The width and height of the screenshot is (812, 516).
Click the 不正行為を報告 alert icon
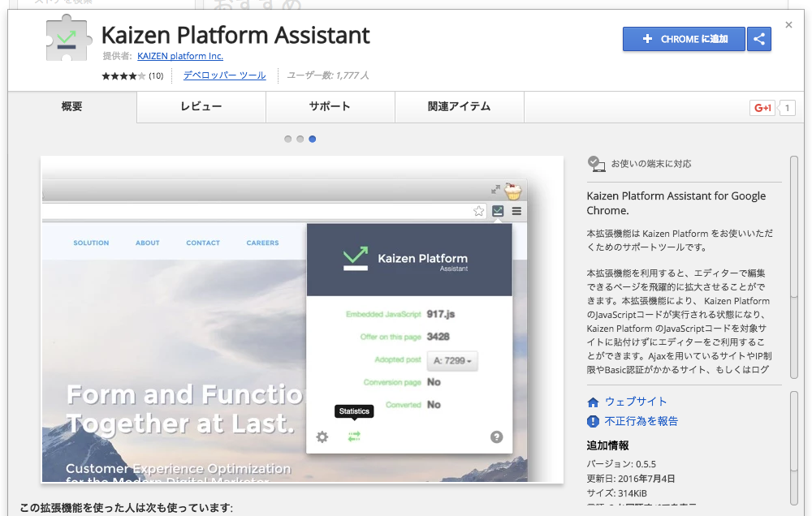click(x=593, y=421)
